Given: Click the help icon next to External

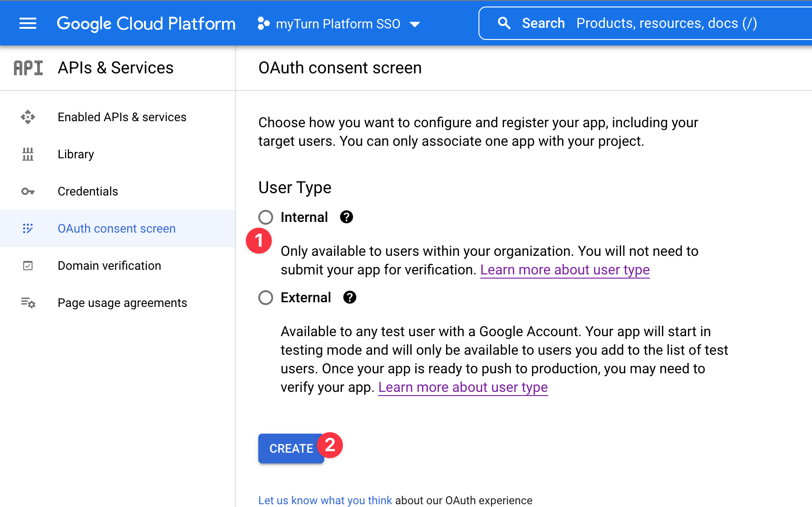Looking at the screenshot, I should pyautogui.click(x=350, y=297).
